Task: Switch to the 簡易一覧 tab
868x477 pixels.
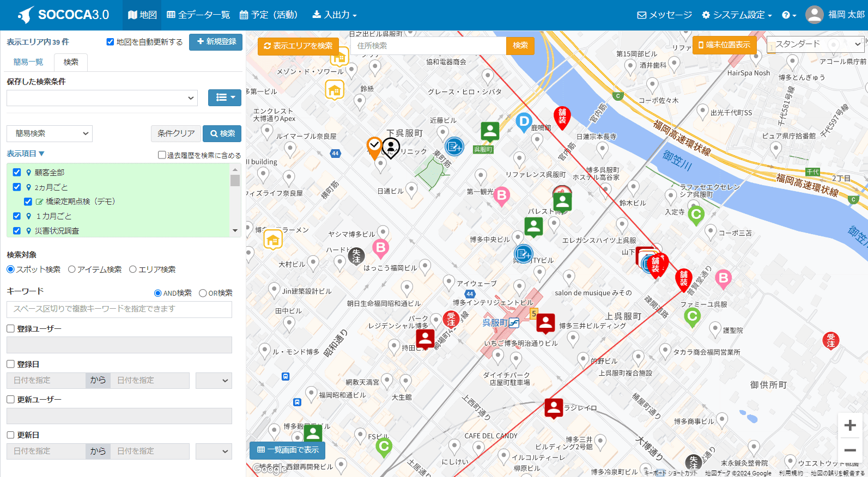Action: (28, 62)
